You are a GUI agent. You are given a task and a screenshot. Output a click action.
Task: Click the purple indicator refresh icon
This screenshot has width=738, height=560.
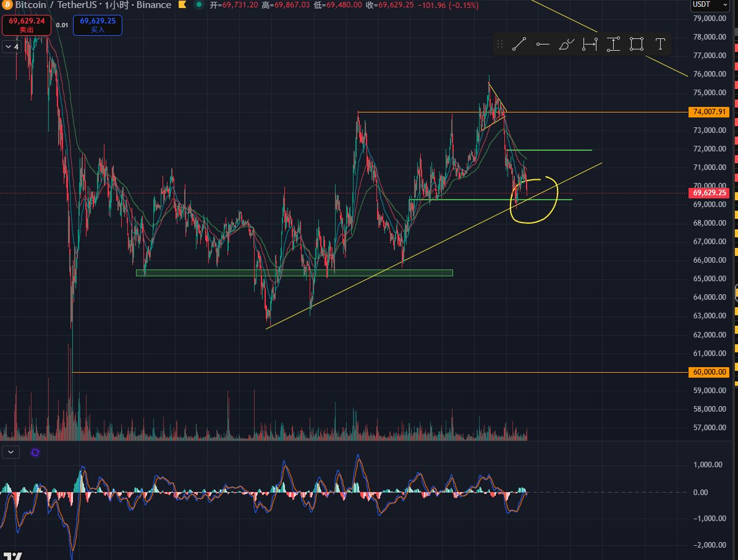coord(35,452)
